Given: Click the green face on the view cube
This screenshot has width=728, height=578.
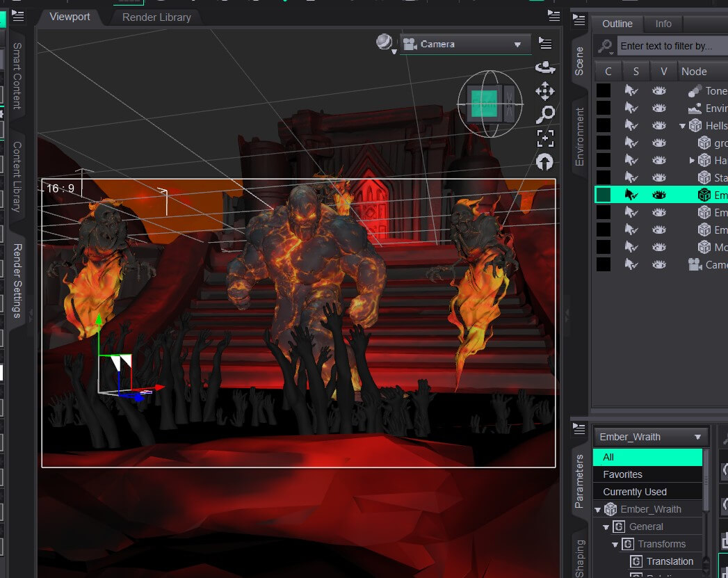Looking at the screenshot, I should pos(484,103).
